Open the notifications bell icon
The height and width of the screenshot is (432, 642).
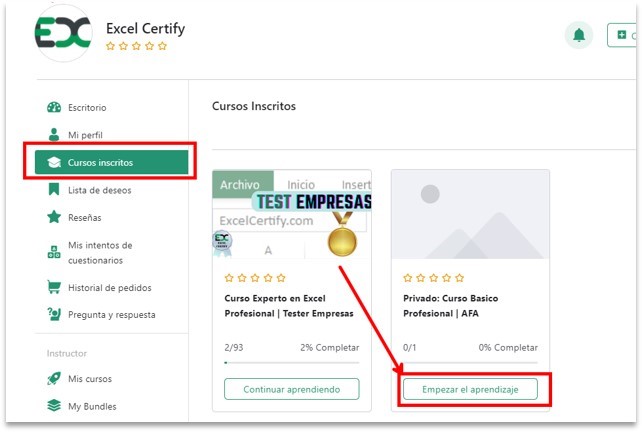click(x=579, y=35)
